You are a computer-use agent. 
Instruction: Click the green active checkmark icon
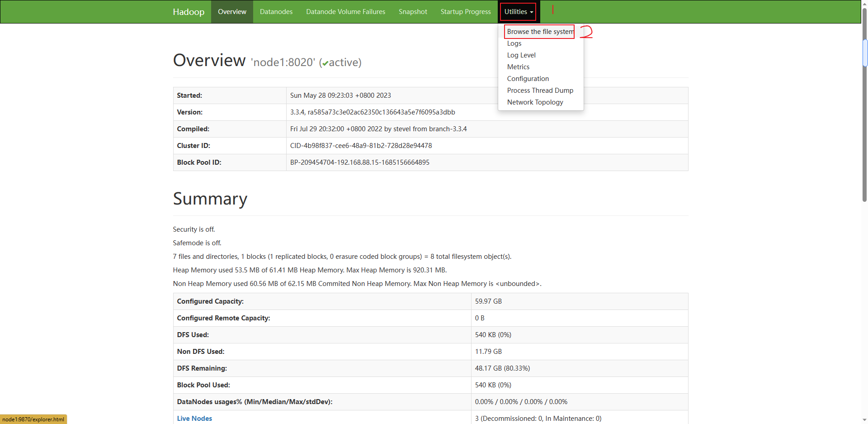tap(325, 63)
